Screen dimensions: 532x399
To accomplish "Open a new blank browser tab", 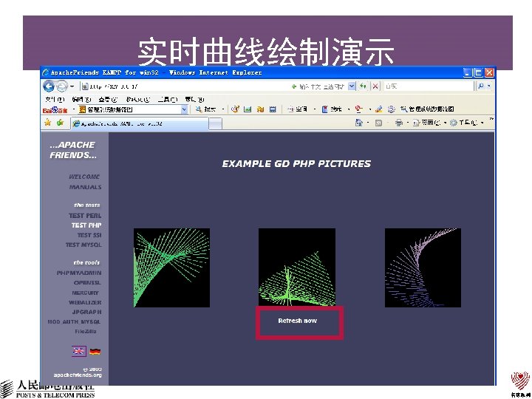I will (x=215, y=124).
